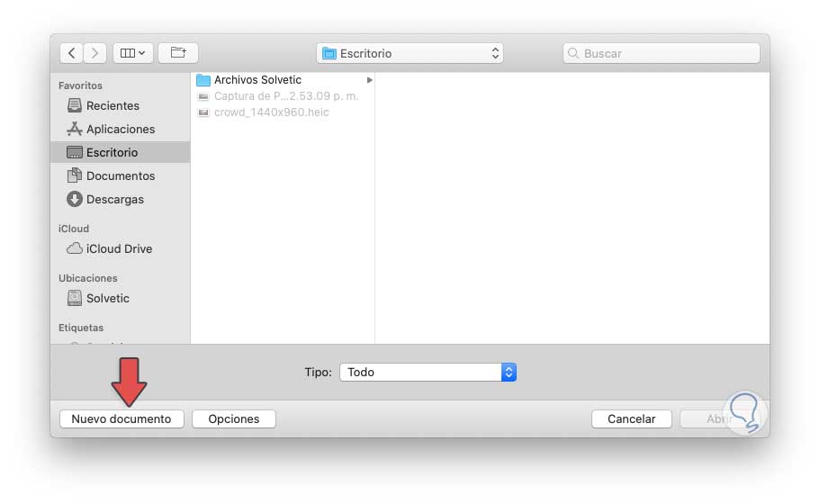
Task: Select Escritorio in the sidebar
Action: coord(121,152)
